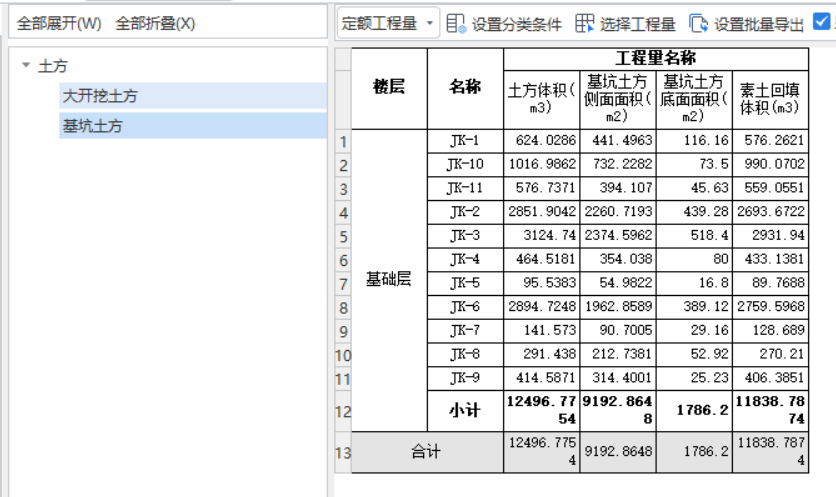
Task: Click the 合计 total label cell
Action: point(428,452)
